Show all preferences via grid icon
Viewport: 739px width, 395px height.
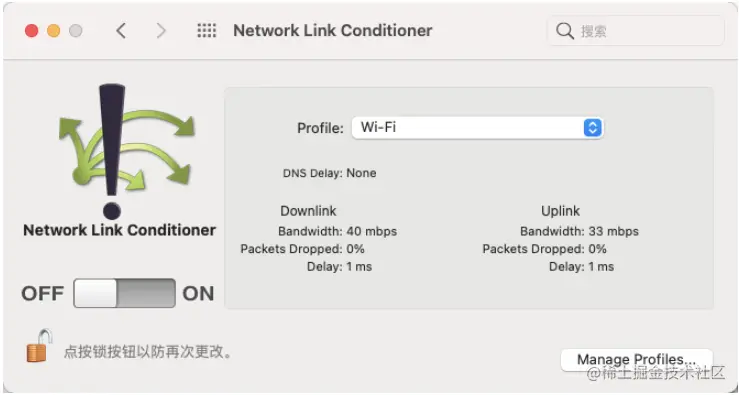(x=206, y=31)
